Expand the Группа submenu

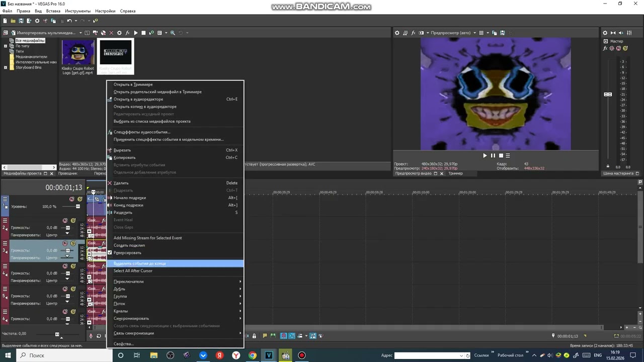pos(175,296)
